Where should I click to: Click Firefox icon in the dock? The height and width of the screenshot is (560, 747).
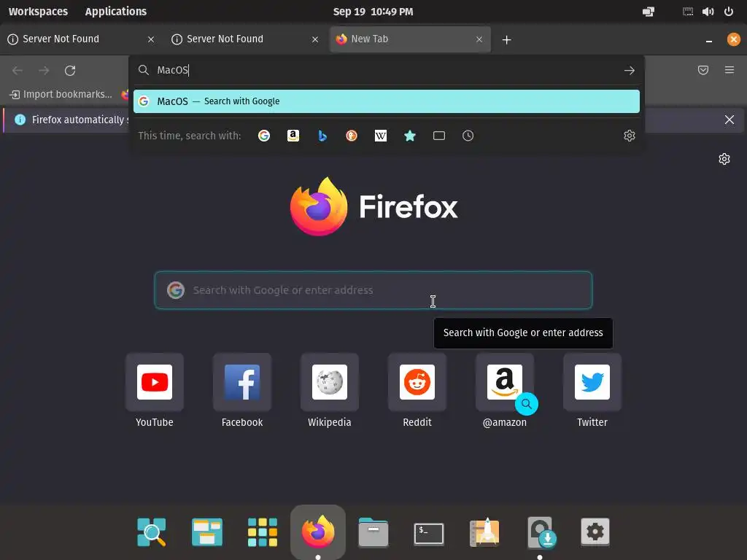(318, 532)
